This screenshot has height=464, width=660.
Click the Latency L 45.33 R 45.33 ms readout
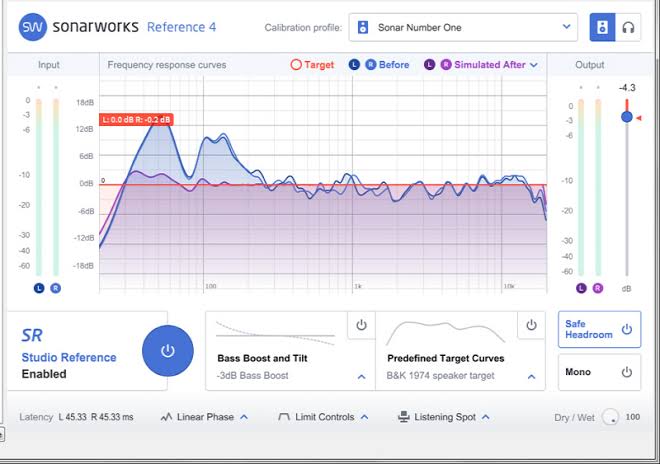coord(77,417)
